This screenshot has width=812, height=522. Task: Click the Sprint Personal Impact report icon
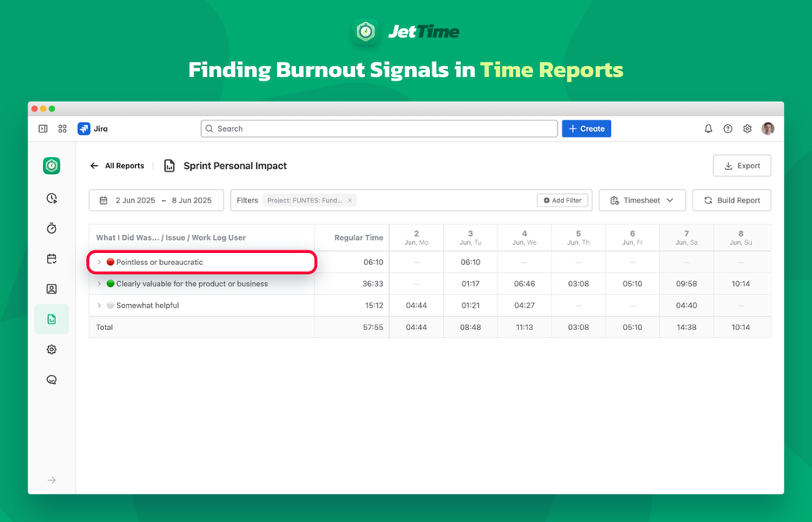169,166
